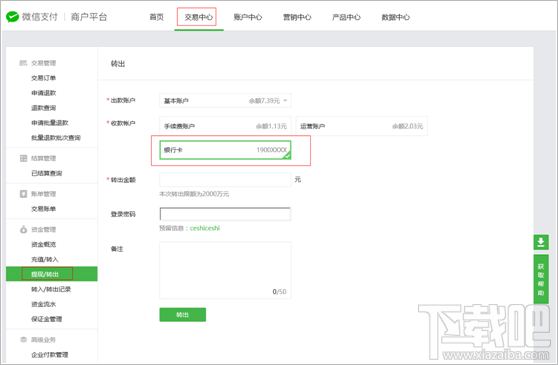Click the green 转出 submit button
This screenshot has height=365, width=558.
click(183, 314)
